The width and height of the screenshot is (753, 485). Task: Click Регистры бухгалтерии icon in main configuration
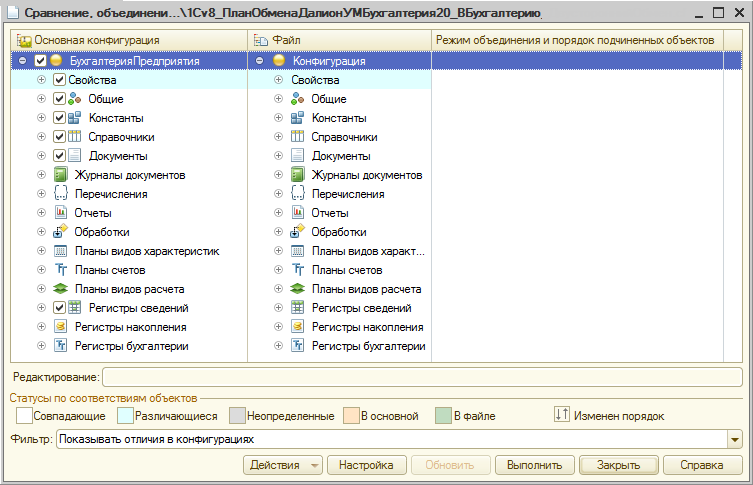click(x=61, y=345)
